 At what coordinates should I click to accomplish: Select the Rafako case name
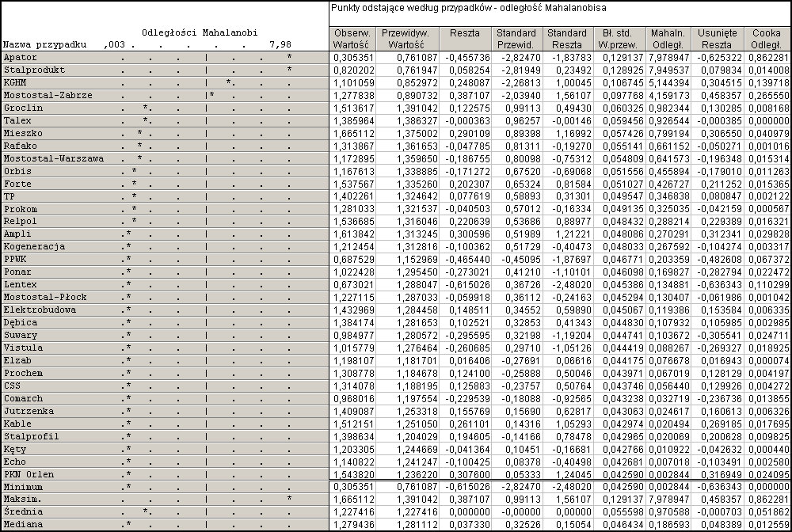[x=21, y=146]
